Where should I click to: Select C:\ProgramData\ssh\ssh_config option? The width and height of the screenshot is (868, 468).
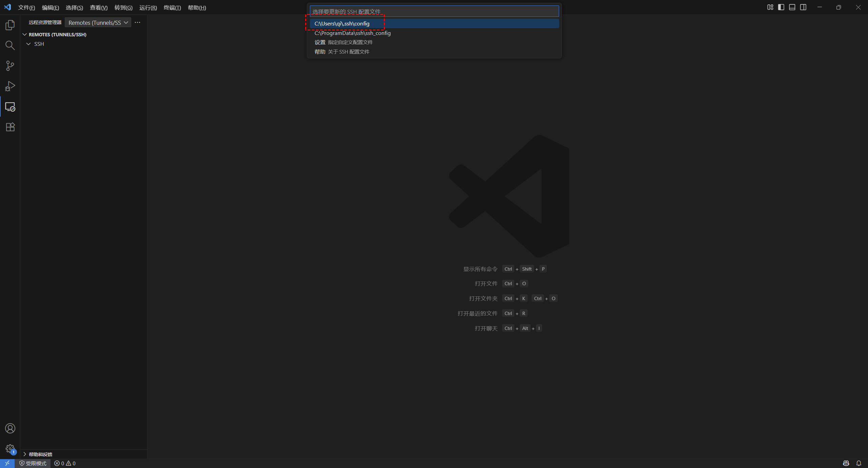[x=353, y=33]
